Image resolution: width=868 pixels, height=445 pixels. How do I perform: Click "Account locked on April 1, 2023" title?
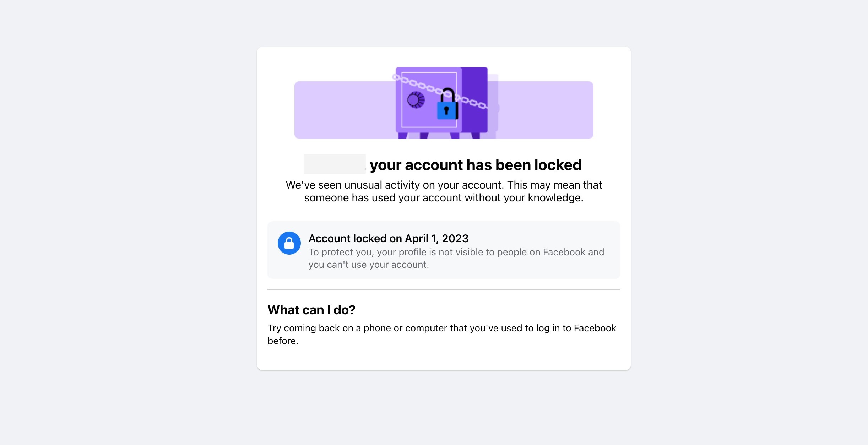click(388, 238)
